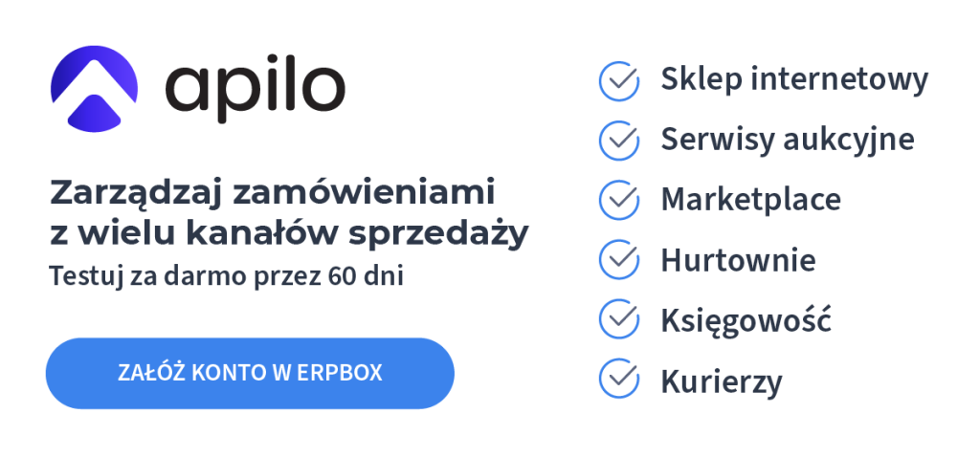
Task: Choose the Kurierzy feature label
Action: (721, 381)
